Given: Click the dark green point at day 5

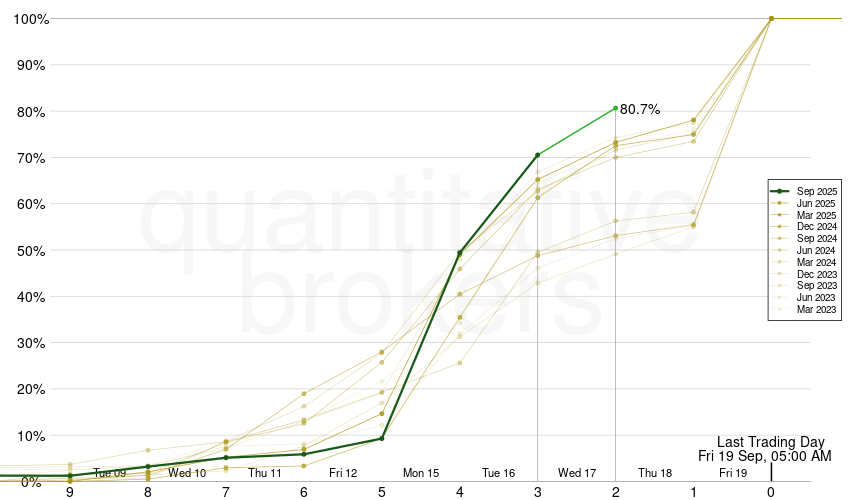Looking at the screenshot, I should click(x=382, y=438).
